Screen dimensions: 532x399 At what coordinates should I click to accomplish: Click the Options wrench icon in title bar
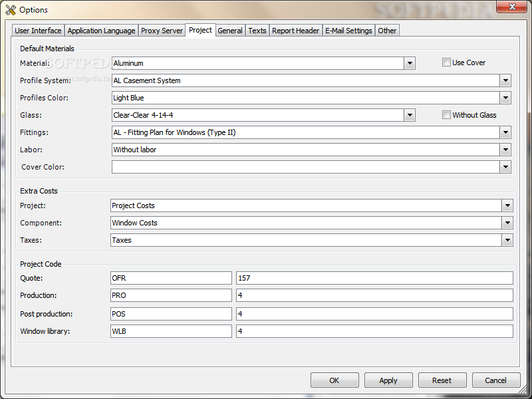click(11, 10)
